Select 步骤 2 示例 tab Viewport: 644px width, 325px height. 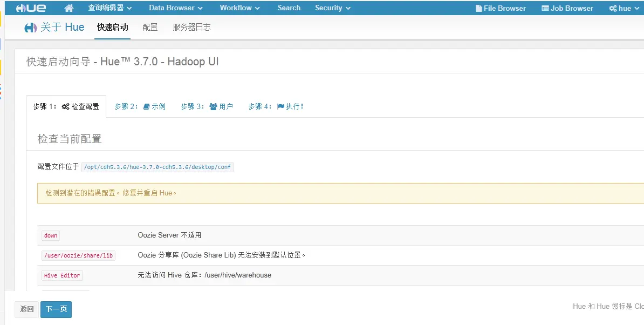pyautogui.click(x=140, y=106)
